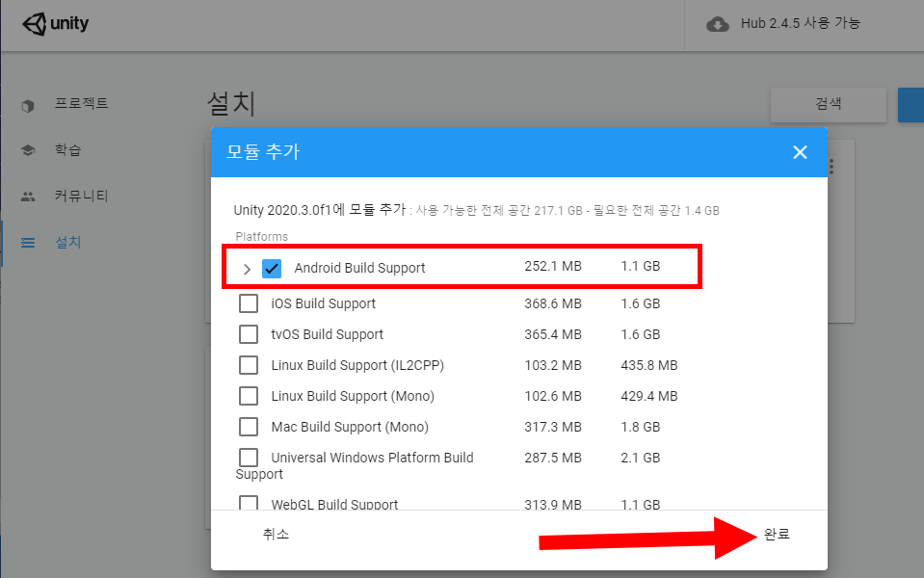Click Linux Build Support (Mono) label

point(353,396)
